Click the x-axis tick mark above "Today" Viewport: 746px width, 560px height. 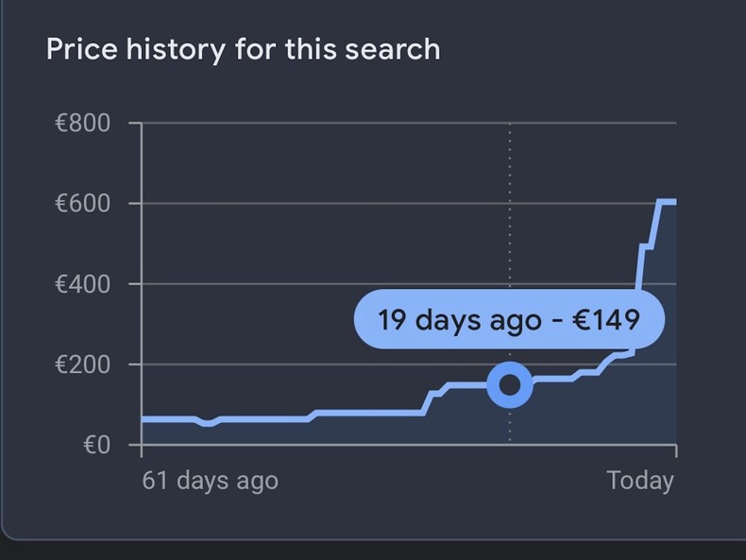point(676,450)
